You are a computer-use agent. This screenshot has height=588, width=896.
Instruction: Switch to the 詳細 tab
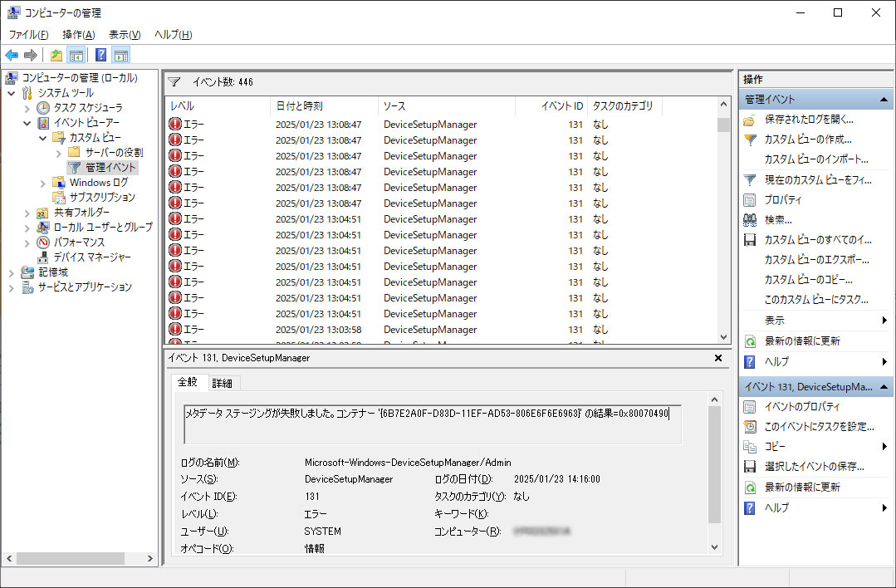pyautogui.click(x=223, y=383)
